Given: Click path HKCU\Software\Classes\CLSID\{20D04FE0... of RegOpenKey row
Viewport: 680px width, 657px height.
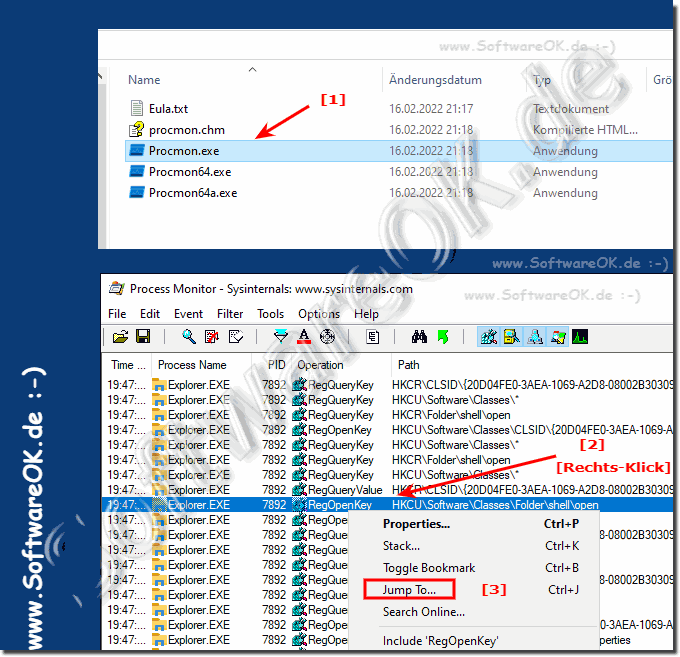Looking at the screenshot, I should click(532, 430).
